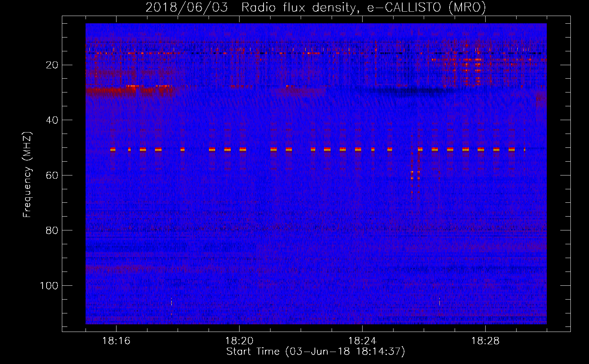589x364 pixels.
Task: Select the 40 frequency tick label
Action: tap(52, 120)
